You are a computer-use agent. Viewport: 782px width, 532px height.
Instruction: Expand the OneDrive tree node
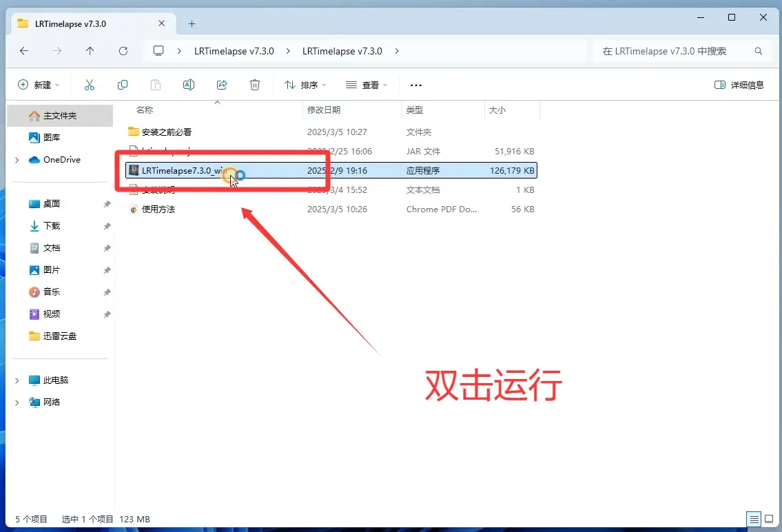click(x=17, y=160)
